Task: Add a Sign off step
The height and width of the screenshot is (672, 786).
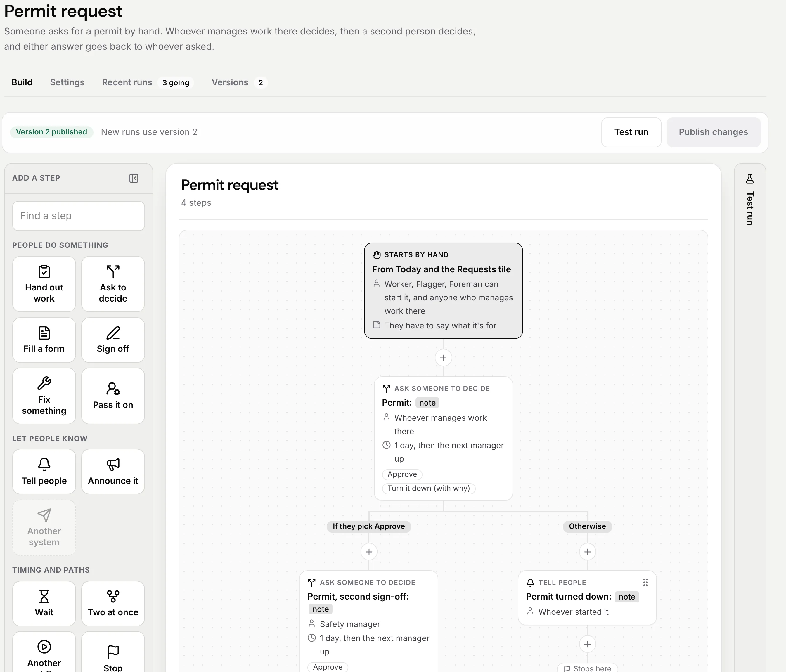Action: tap(113, 340)
